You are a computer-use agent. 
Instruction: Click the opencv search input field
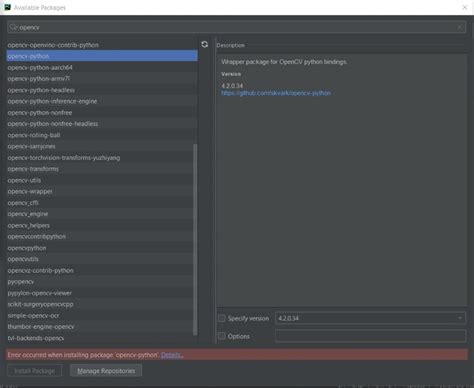[x=237, y=27]
